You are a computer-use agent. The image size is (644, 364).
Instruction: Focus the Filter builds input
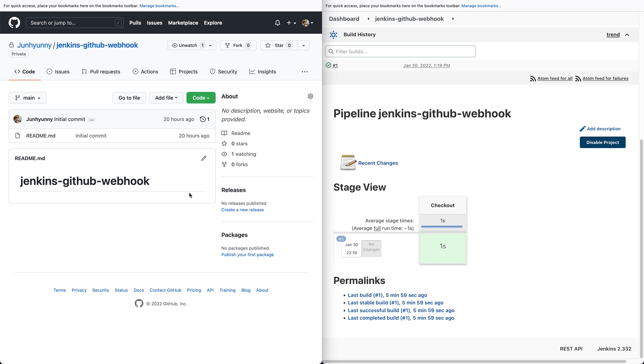point(400,51)
